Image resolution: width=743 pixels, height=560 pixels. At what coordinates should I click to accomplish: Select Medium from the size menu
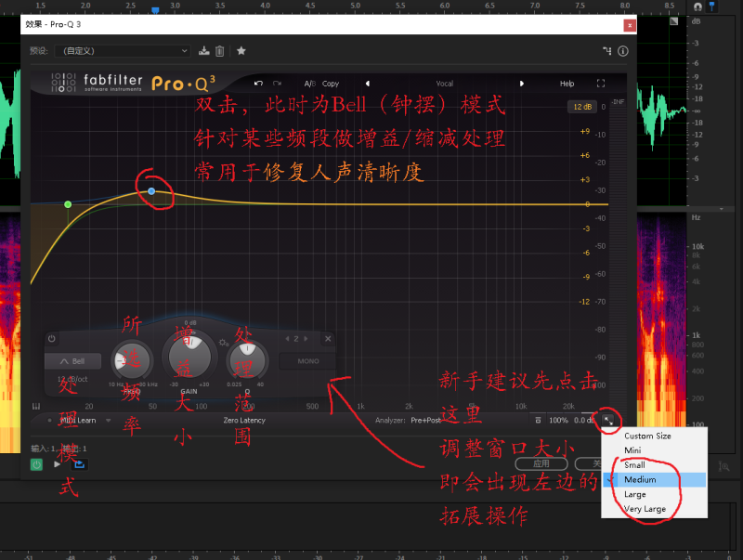[x=641, y=480]
